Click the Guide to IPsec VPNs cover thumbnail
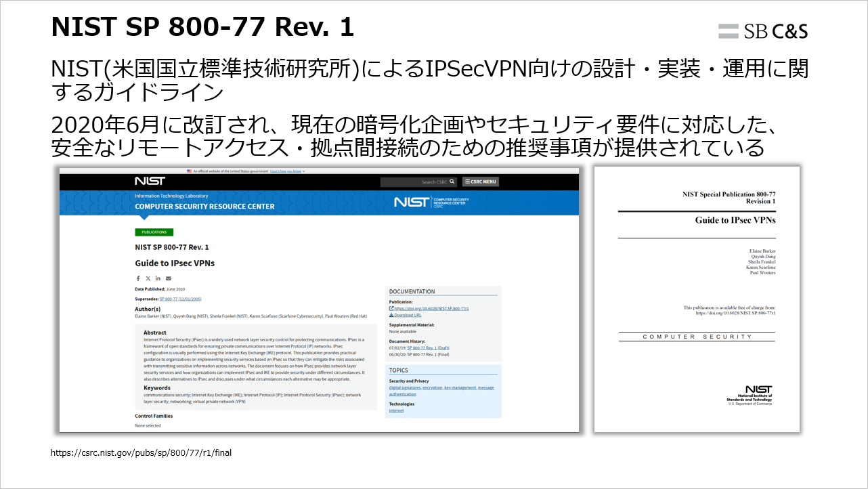Screen dimensions: 868x489 697,298
